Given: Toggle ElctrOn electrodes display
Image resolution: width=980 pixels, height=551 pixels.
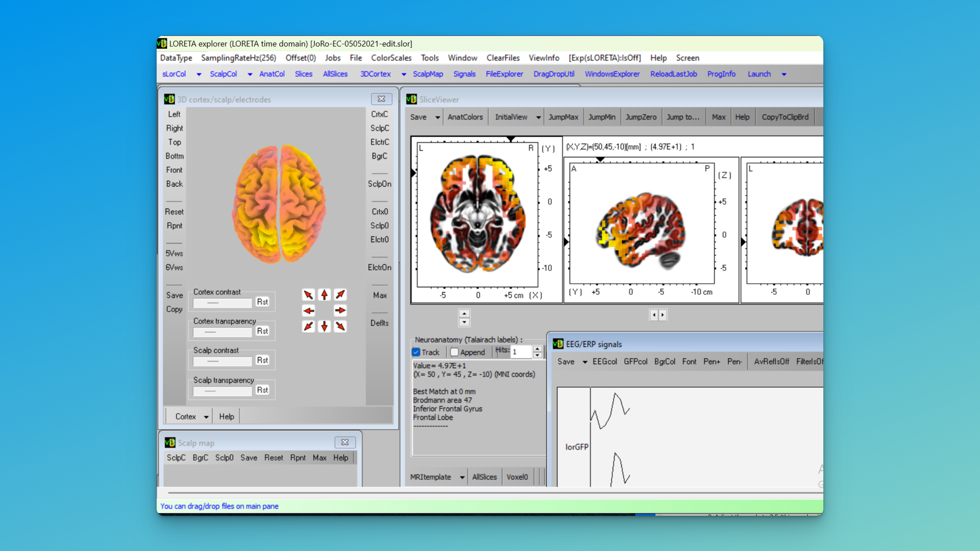Looking at the screenshot, I should (x=379, y=267).
